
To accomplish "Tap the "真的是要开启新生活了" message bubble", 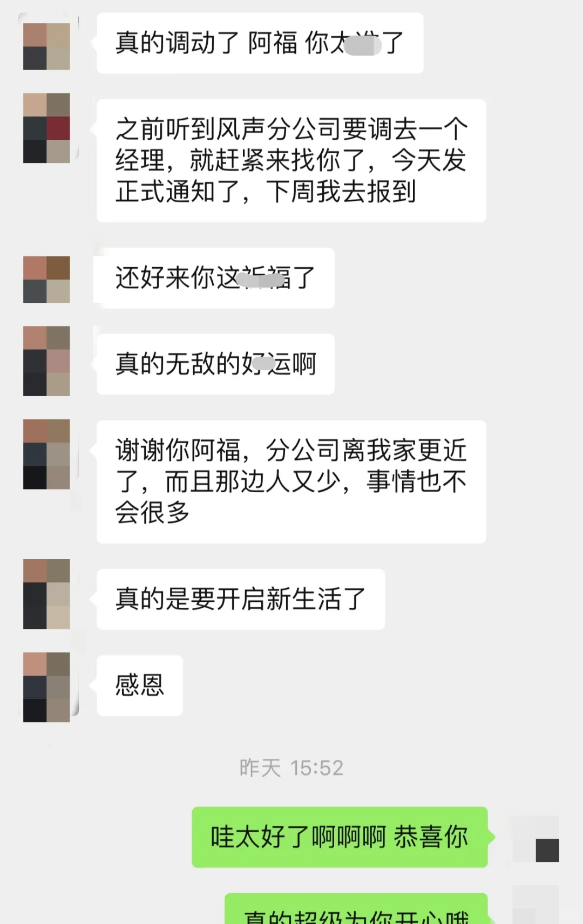I will 241,599.
